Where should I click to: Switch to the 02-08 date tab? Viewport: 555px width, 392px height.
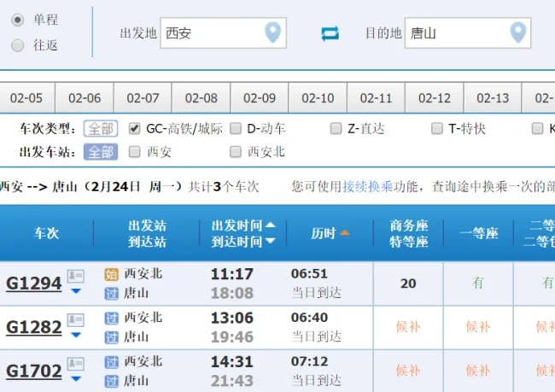pos(201,97)
